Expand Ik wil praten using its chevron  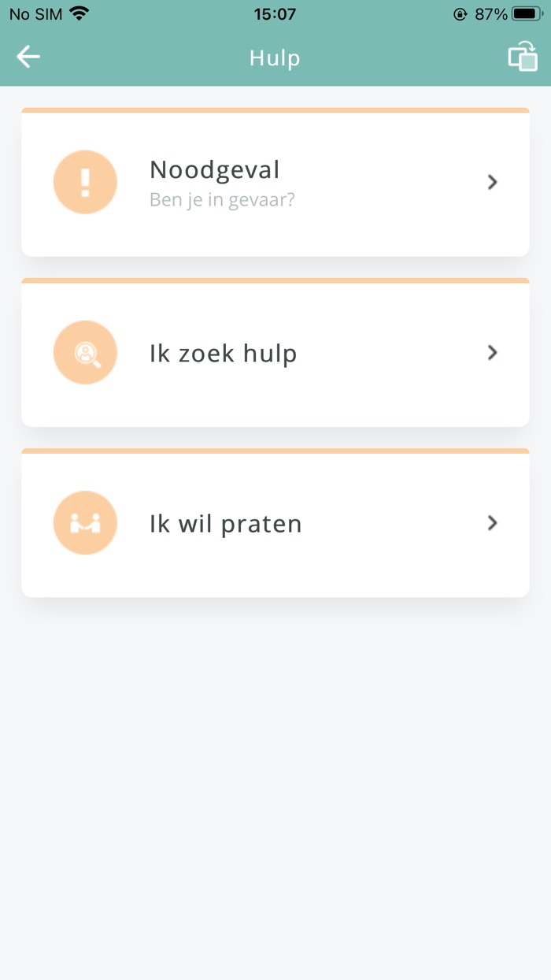(492, 522)
